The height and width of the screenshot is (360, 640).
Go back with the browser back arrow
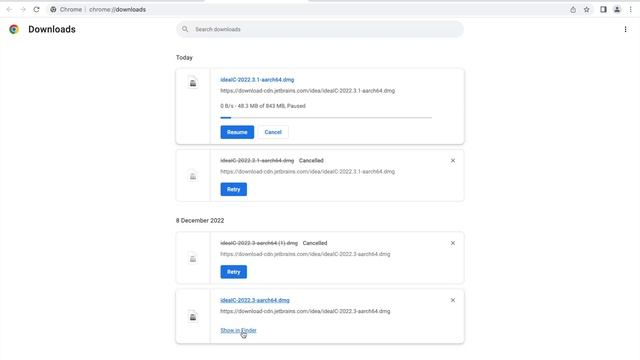click(x=9, y=9)
